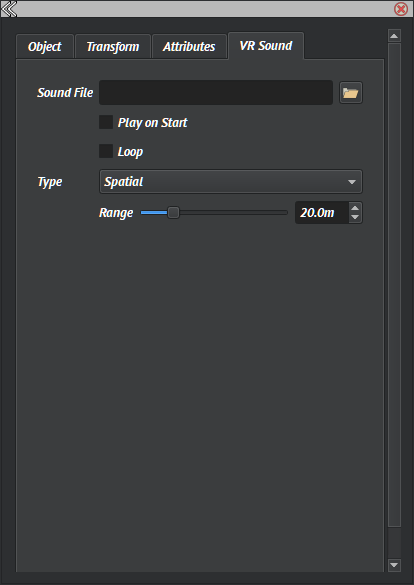
Task: Open the Type dropdown showing Spatial
Action: pos(230,182)
